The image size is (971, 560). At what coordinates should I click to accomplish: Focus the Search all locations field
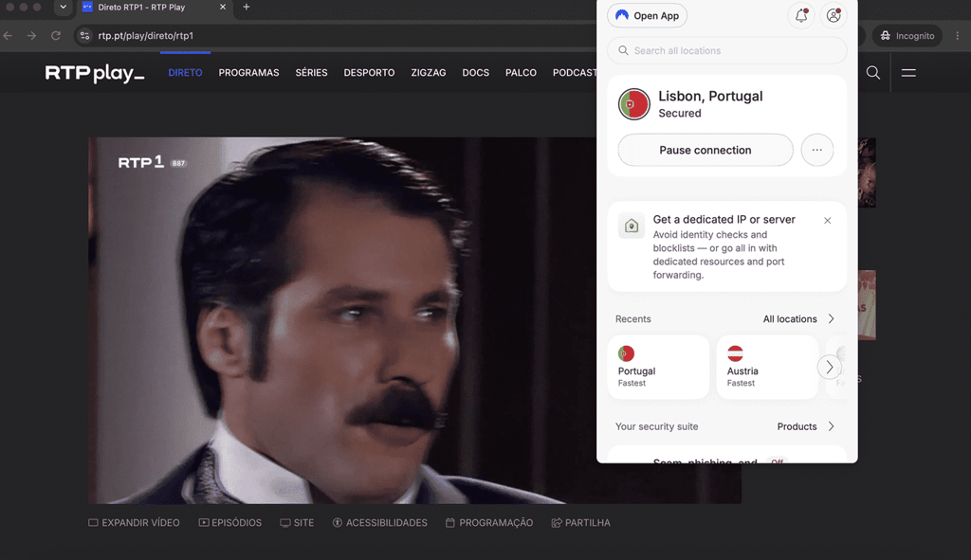click(x=727, y=51)
